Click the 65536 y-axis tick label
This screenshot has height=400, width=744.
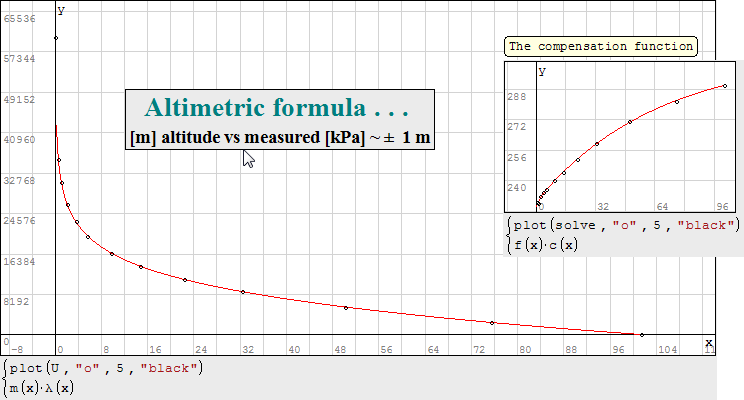[19, 19]
